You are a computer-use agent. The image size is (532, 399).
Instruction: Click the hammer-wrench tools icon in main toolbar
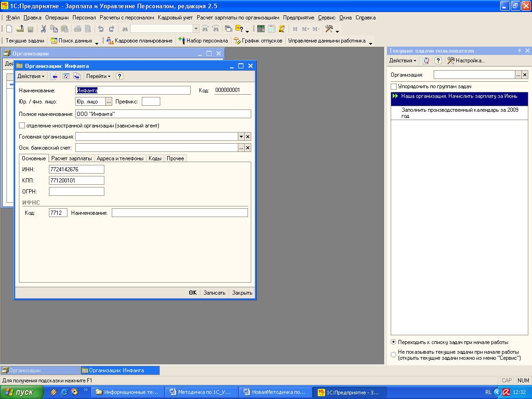pos(329,29)
